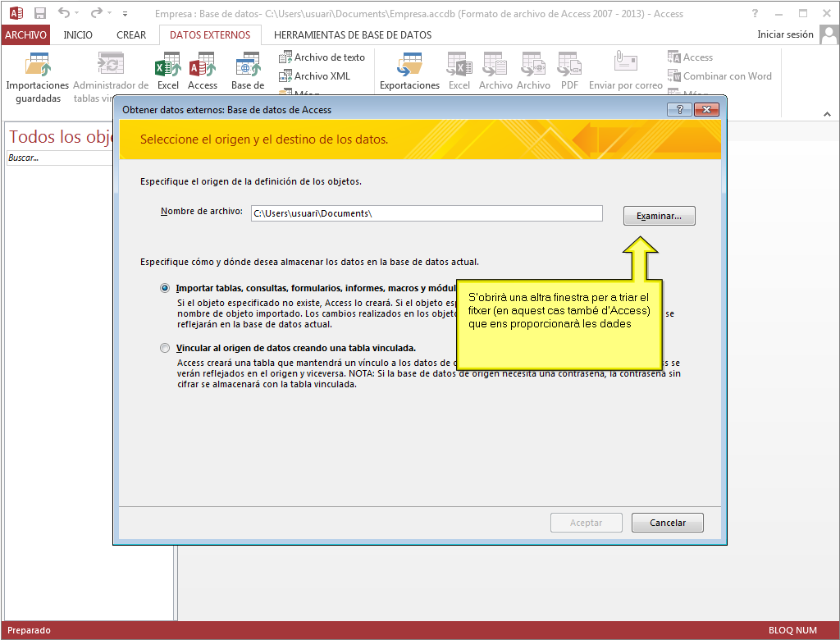Image resolution: width=840 pixels, height=640 pixels.
Task: Open Exportaciones guardadas
Action: pos(409,71)
